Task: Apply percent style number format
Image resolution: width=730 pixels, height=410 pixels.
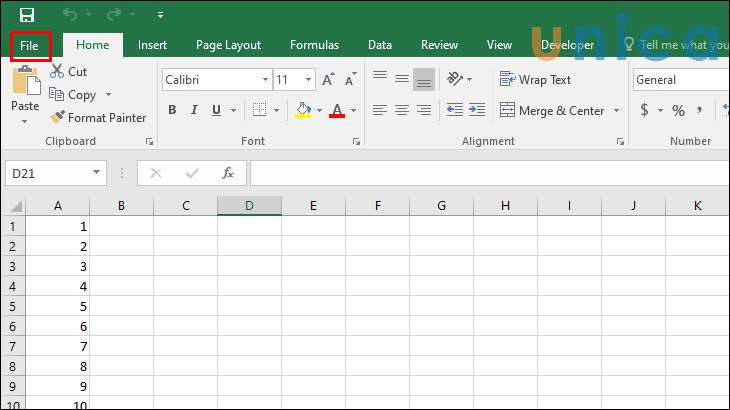Action: (679, 110)
